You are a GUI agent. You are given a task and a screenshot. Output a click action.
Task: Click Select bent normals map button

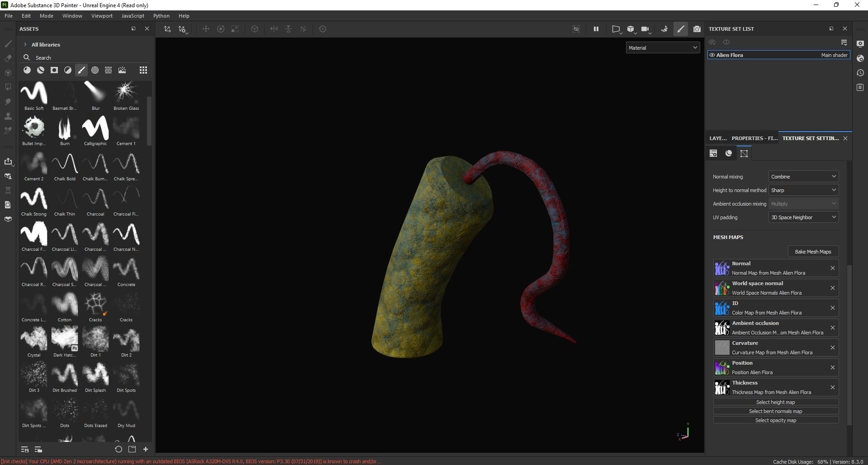(x=776, y=411)
